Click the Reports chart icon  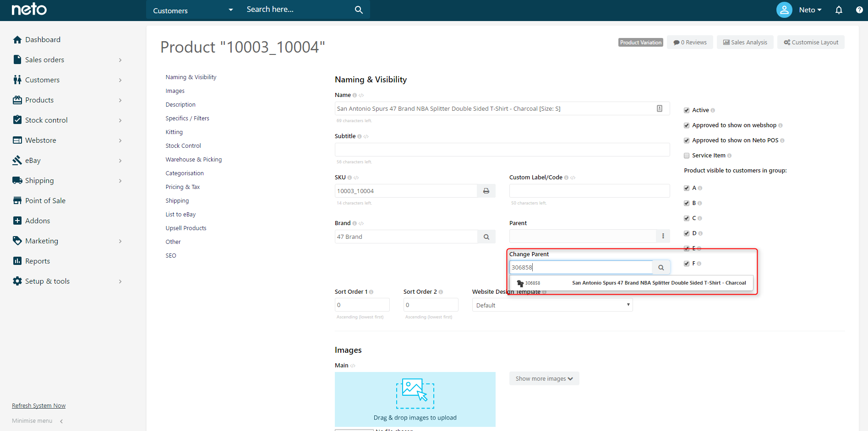click(x=17, y=261)
